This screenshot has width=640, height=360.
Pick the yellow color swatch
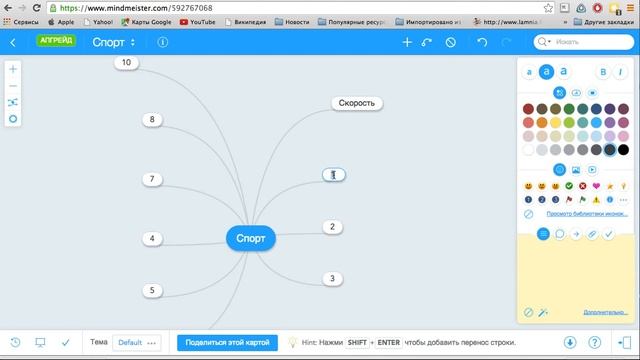(556, 122)
